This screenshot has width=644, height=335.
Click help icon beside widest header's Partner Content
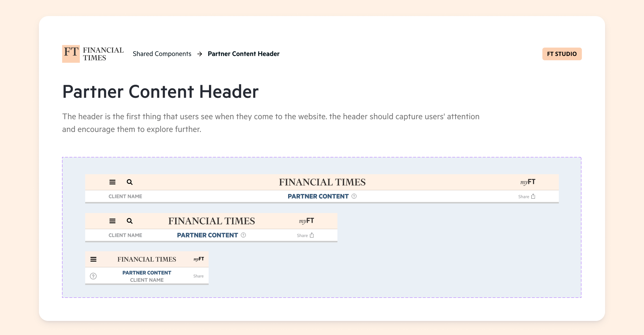tap(354, 196)
